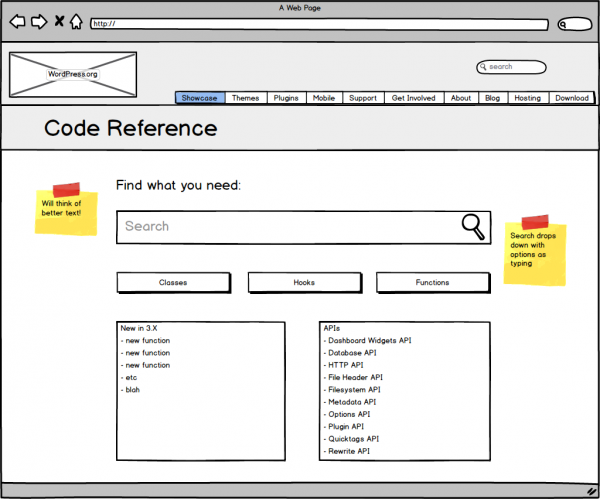
Task: Click the browser search pill in top-right corner
Action: [574, 24]
